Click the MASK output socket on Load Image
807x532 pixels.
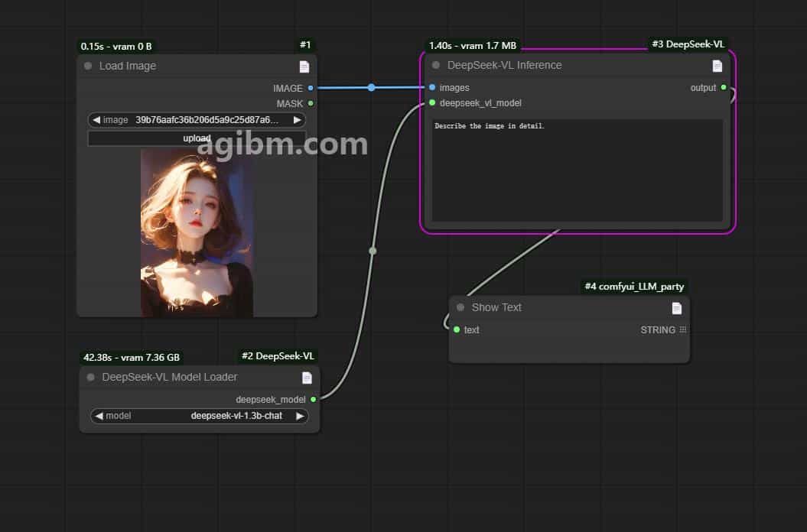click(311, 103)
